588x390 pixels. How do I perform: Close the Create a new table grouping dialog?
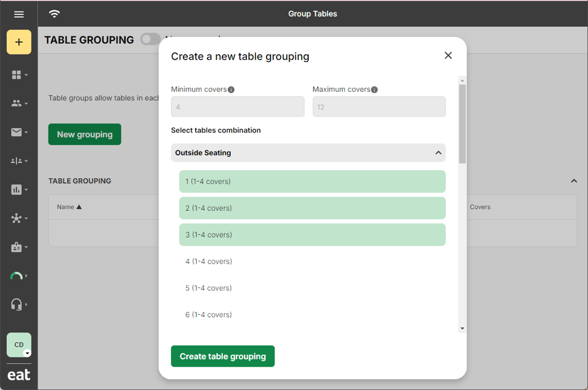coord(448,55)
